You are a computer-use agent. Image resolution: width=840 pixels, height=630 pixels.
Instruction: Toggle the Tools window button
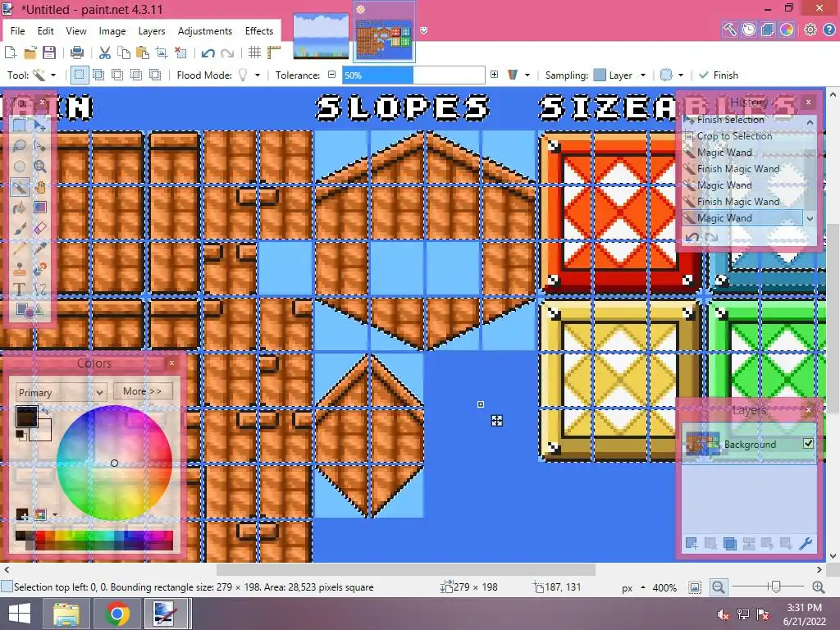(729, 30)
